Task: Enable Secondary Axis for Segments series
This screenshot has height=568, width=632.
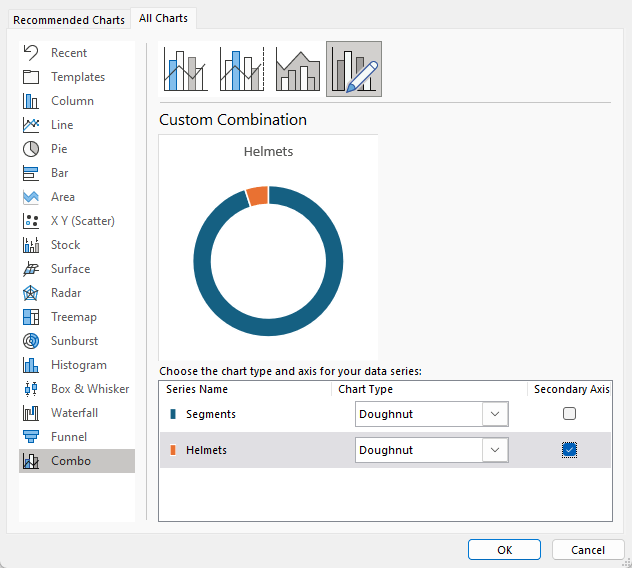Action: pos(569,414)
